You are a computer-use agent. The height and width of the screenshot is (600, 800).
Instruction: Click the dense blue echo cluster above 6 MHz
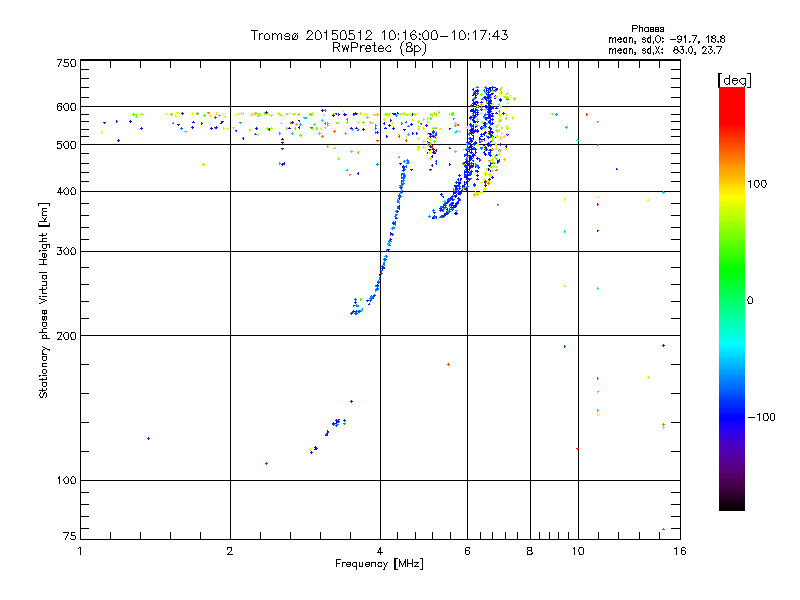coord(480,138)
